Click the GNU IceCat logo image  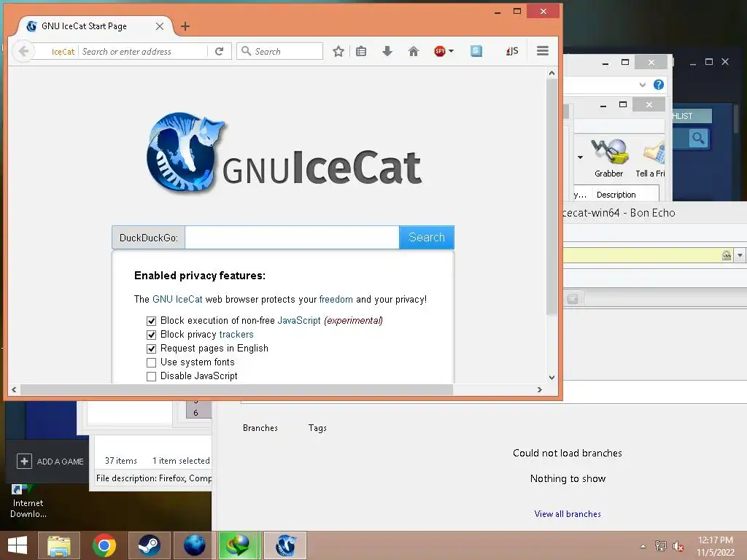[284, 153]
